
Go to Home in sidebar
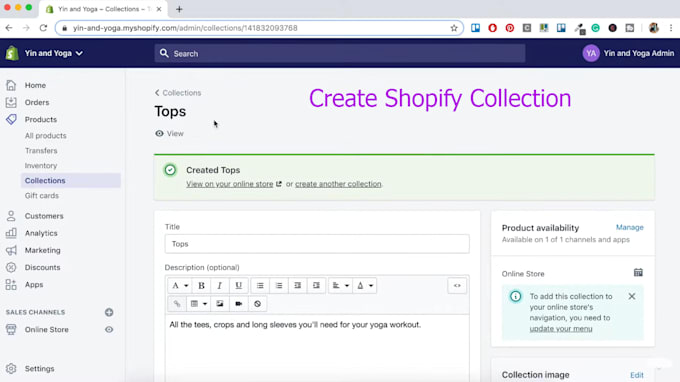click(35, 85)
